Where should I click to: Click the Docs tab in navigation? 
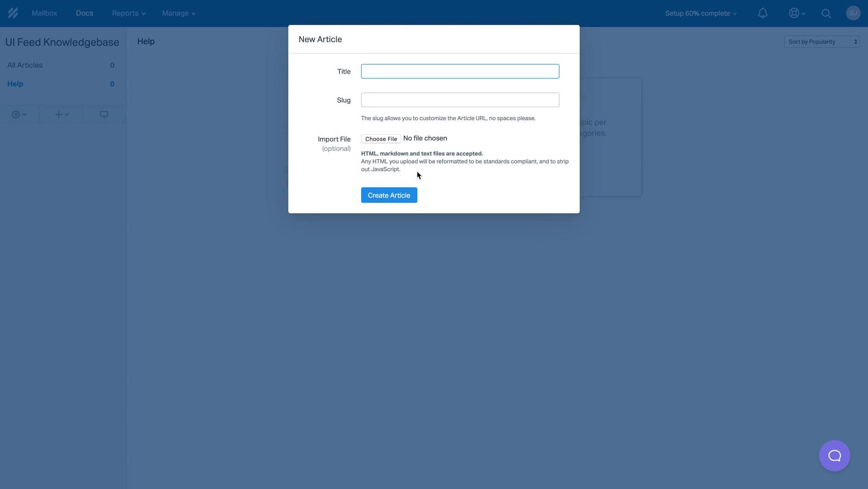(x=85, y=13)
